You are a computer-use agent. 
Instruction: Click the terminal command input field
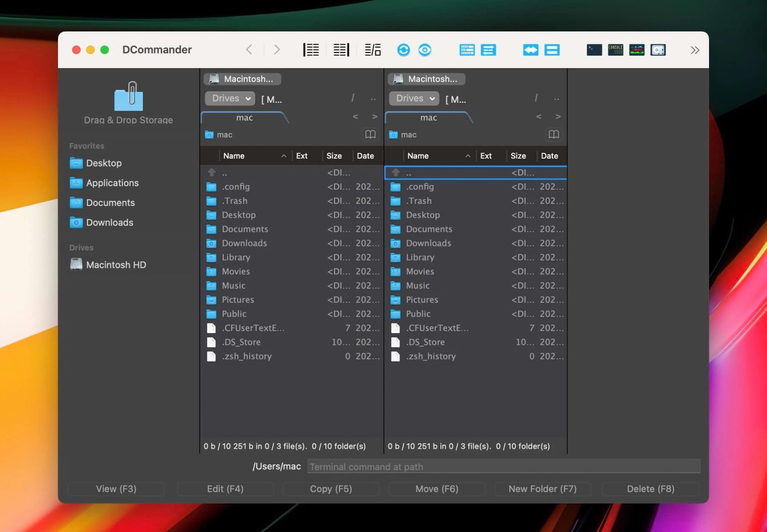(x=503, y=466)
